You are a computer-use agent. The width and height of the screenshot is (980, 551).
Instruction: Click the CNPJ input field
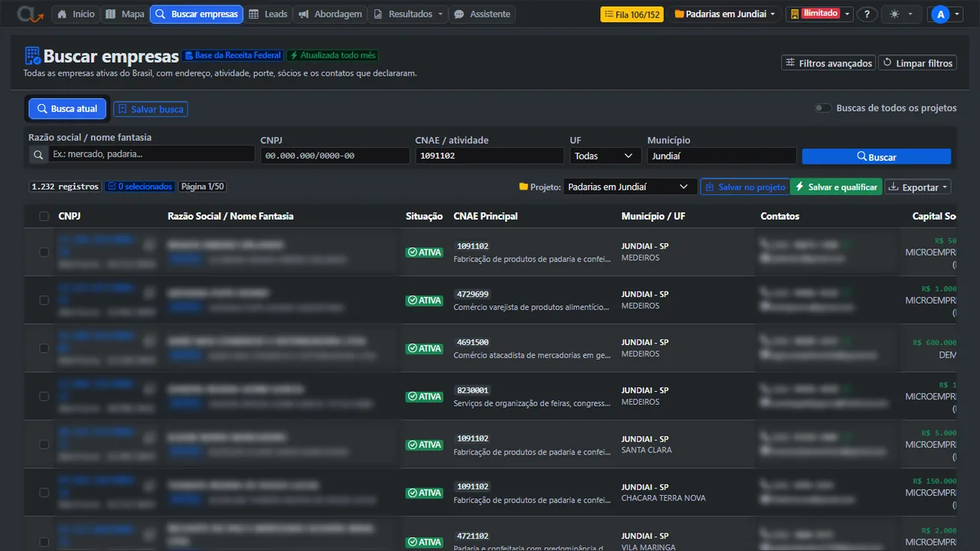[x=335, y=155]
